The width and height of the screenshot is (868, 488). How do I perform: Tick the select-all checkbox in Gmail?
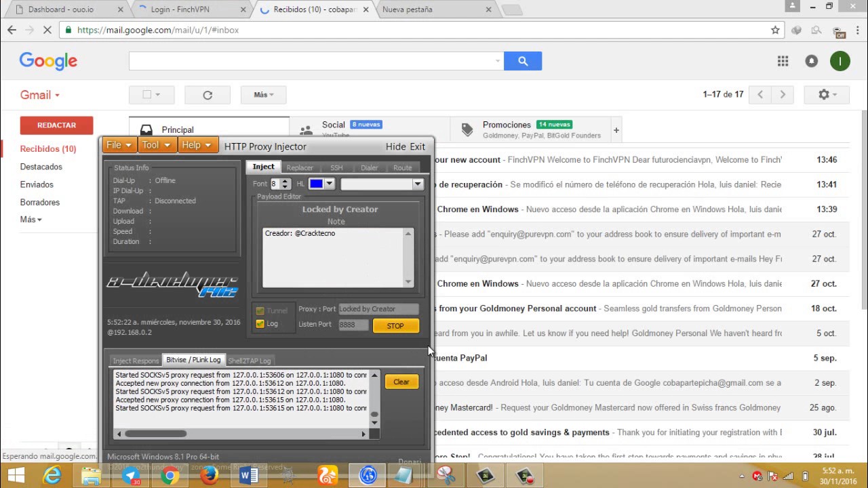(146, 95)
